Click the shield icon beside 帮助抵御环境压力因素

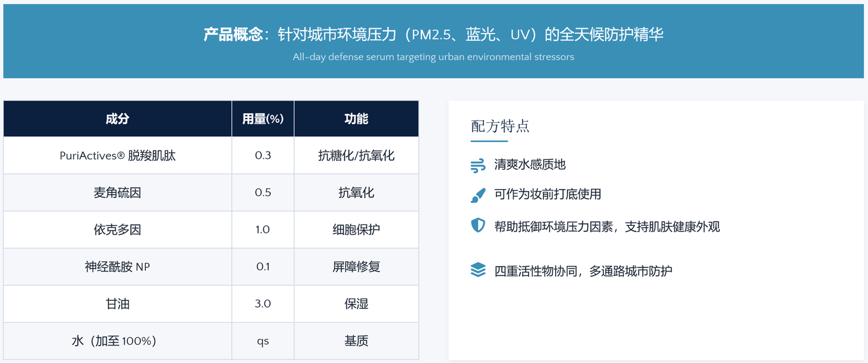(478, 225)
